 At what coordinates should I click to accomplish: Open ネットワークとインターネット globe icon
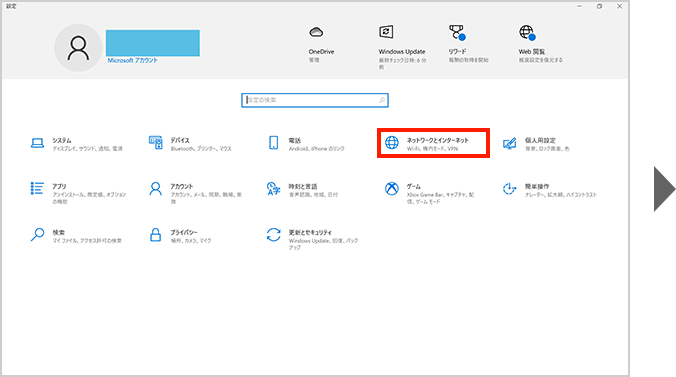[391, 142]
